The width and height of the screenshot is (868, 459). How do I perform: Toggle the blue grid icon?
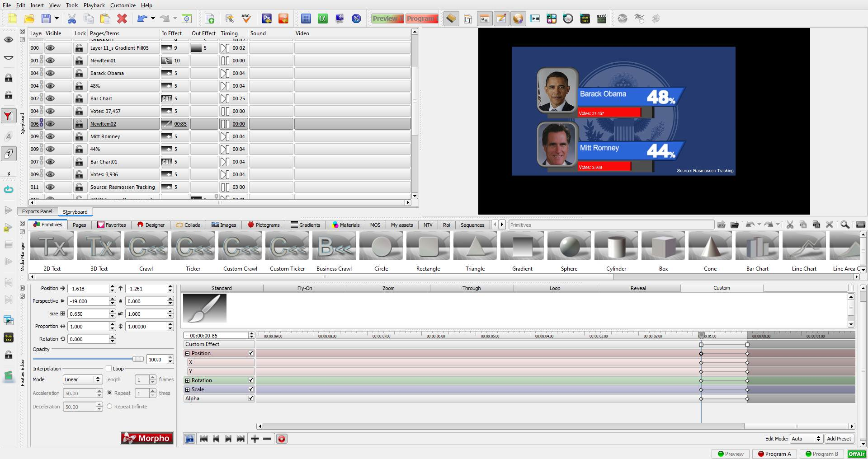pos(306,19)
